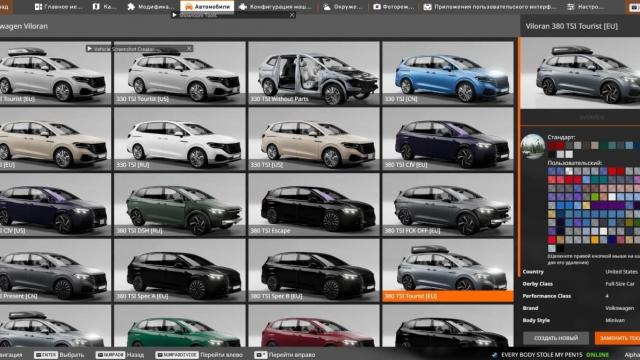
Task: Click the checkmark icon beside the player name
Action: pyautogui.click(x=494, y=355)
